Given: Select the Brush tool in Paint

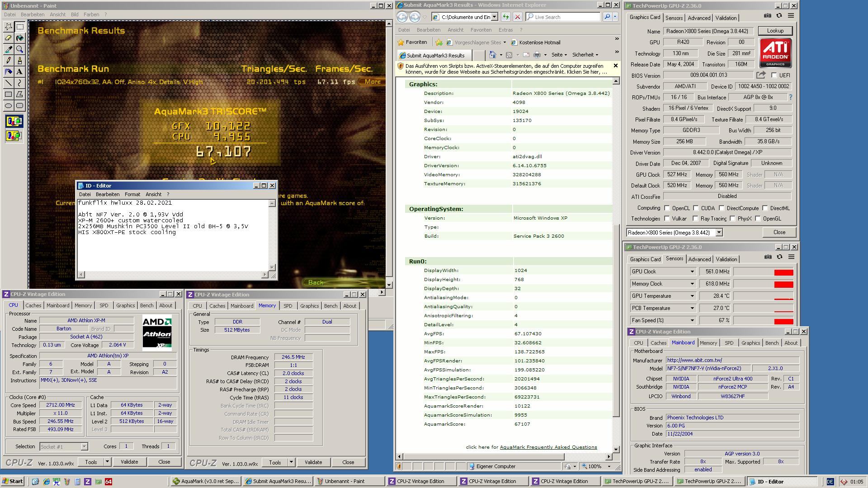Looking at the screenshot, I should [x=20, y=61].
